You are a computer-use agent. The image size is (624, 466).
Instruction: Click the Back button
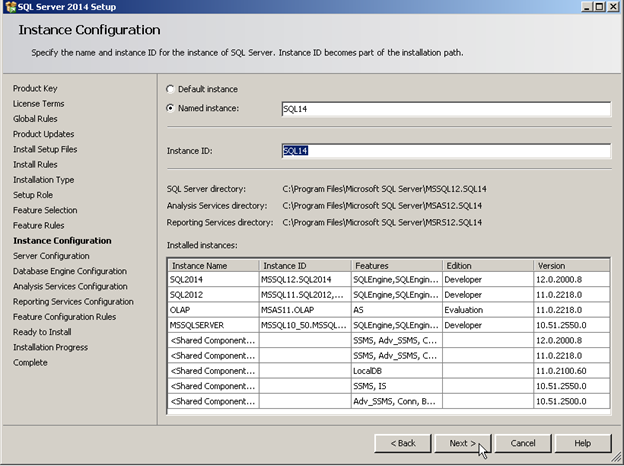point(403,443)
